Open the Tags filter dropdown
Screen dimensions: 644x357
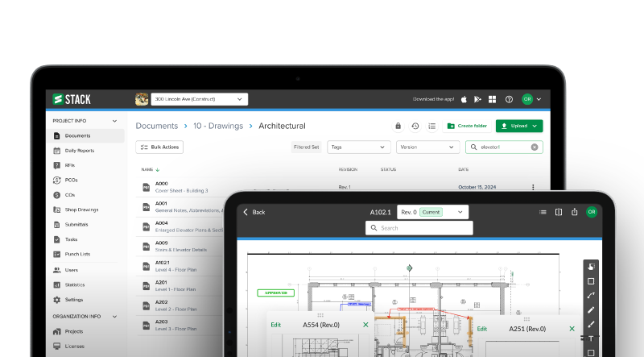coord(358,147)
